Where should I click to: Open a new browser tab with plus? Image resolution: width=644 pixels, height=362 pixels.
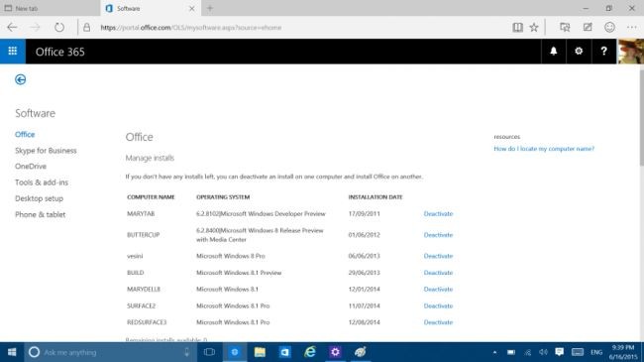(210, 8)
